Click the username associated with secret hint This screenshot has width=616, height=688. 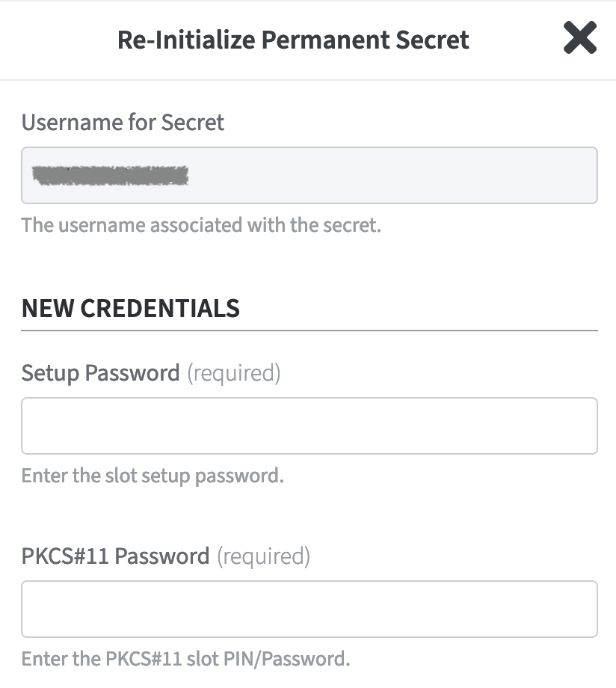[x=201, y=225]
